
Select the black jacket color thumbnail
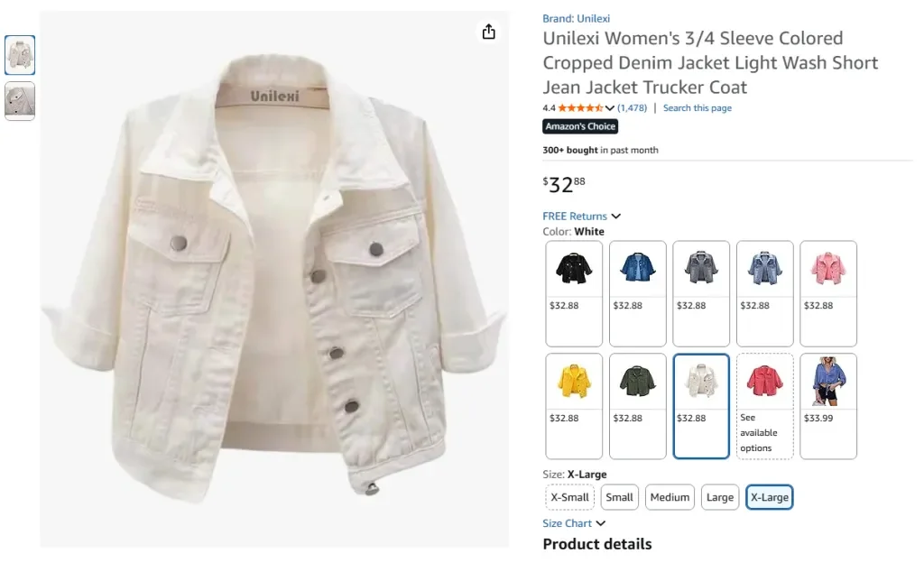point(574,269)
